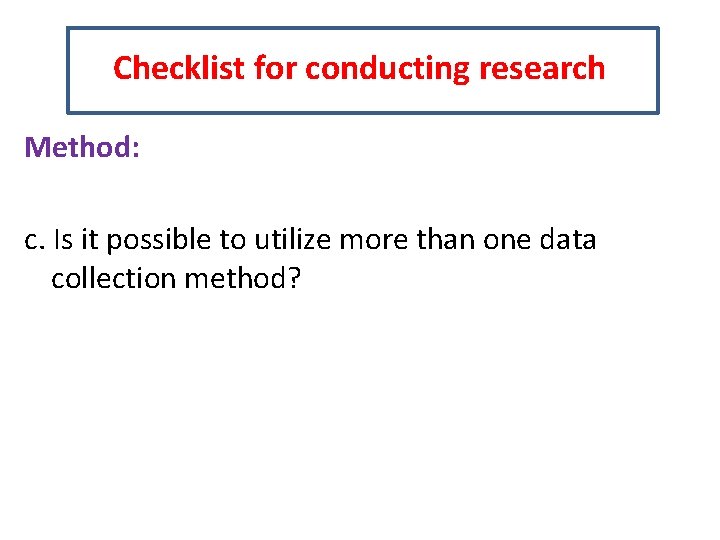Click the 'c.' list marker
The height and width of the screenshot is (540, 720).
click(36, 240)
